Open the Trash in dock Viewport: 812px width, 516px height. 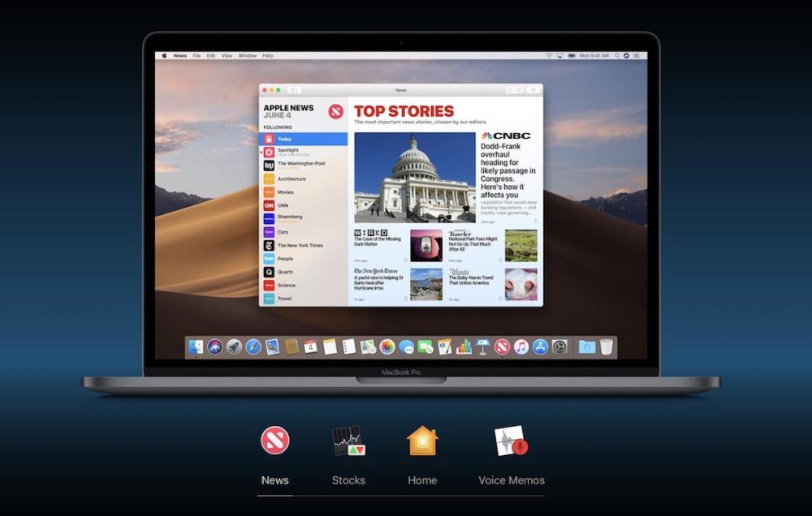pos(607,346)
